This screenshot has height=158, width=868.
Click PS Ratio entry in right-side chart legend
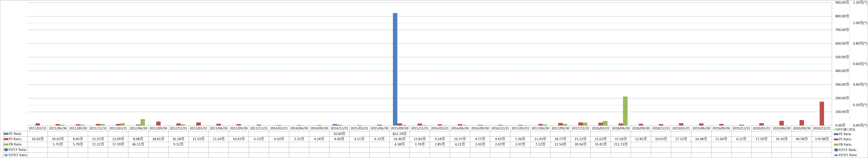pos(845,139)
